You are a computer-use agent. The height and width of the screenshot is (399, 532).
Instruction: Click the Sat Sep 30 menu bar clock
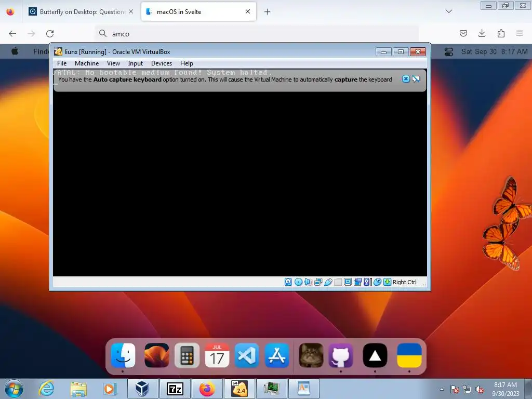[494, 51]
